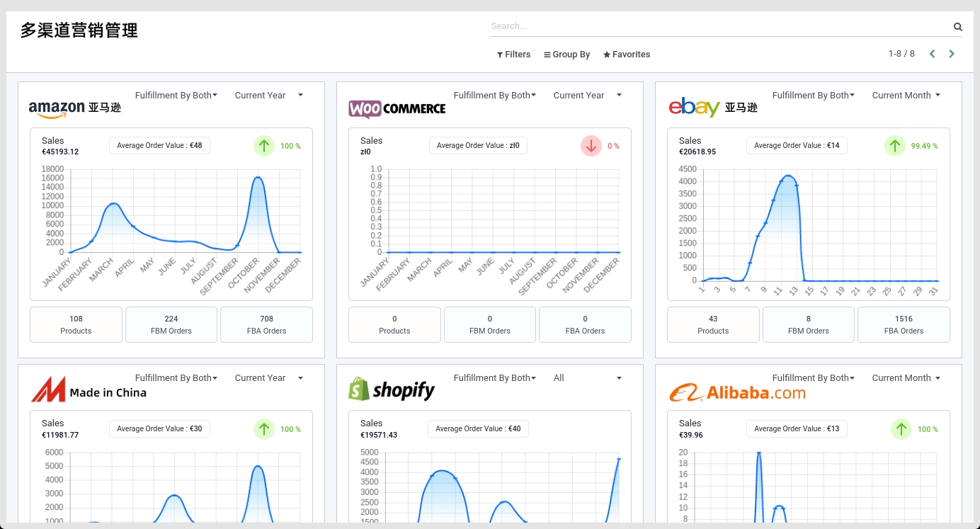Expand Amazon Fulfillment By Both dropdown

pyautogui.click(x=176, y=96)
